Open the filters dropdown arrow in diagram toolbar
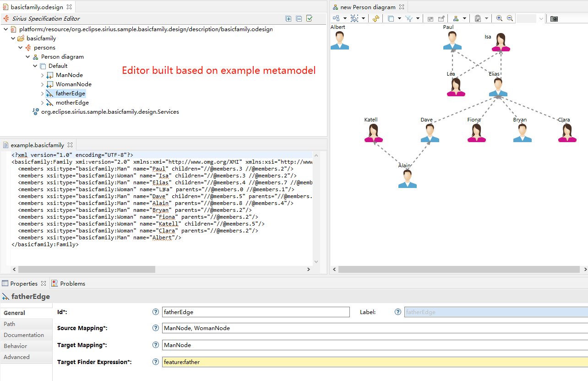The width and height of the screenshot is (588, 381). pyautogui.click(x=418, y=18)
